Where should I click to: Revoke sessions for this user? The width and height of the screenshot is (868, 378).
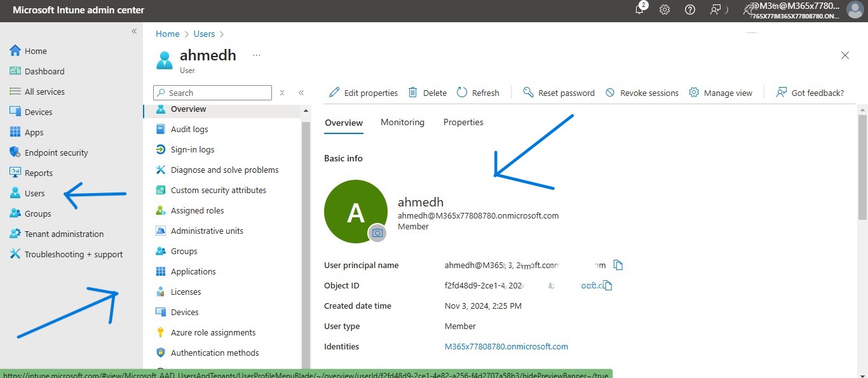pyautogui.click(x=642, y=92)
